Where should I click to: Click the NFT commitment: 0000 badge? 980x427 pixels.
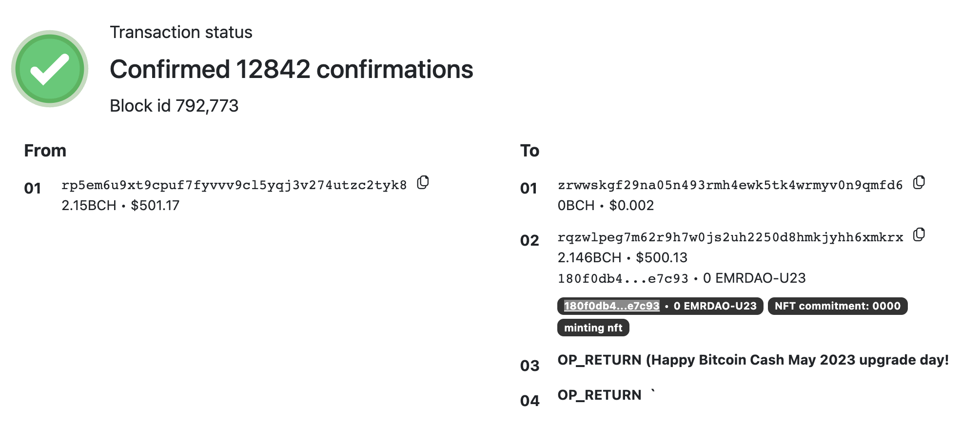pos(837,306)
